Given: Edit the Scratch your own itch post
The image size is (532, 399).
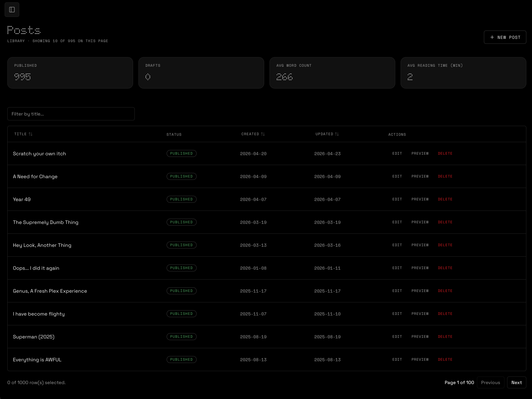Looking at the screenshot, I should click(x=397, y=153).
